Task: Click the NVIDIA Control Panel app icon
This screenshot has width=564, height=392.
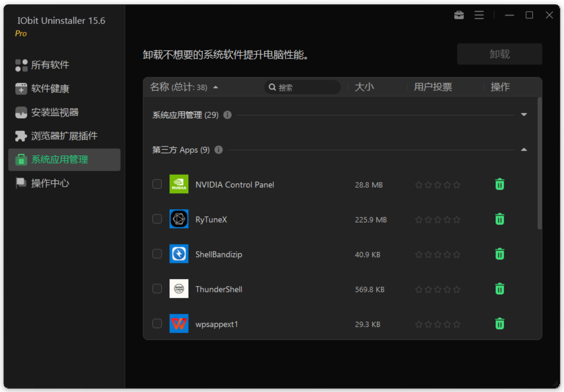Action: (x=179, y=184)
